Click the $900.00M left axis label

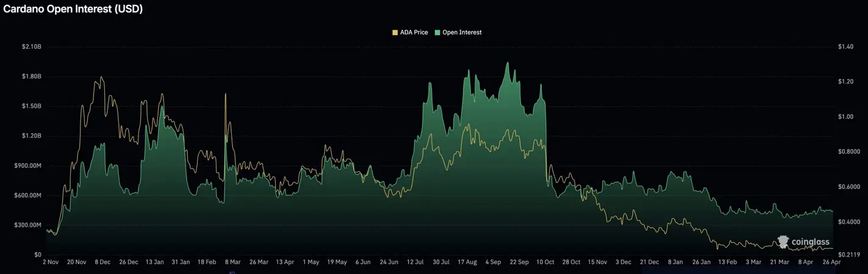(x=28, y=165)
